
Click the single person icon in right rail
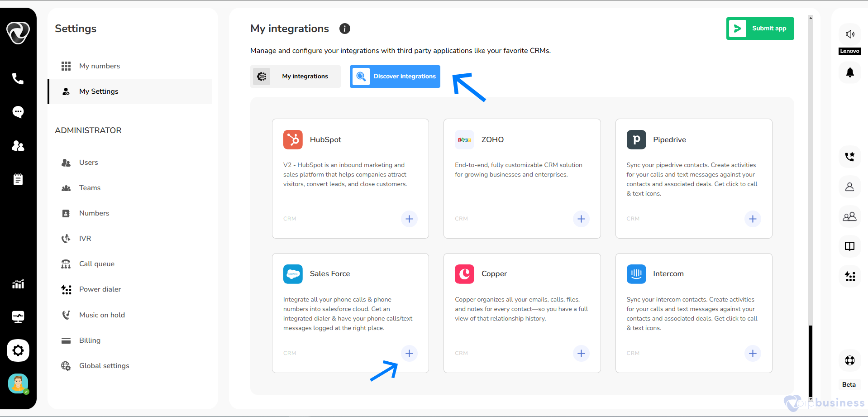coord(850,187)
